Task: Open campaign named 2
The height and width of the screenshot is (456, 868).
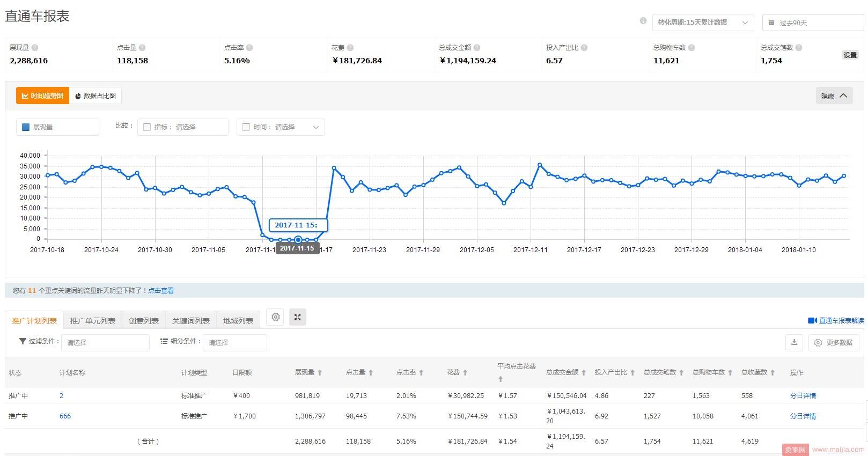Action: pos(61,395)
